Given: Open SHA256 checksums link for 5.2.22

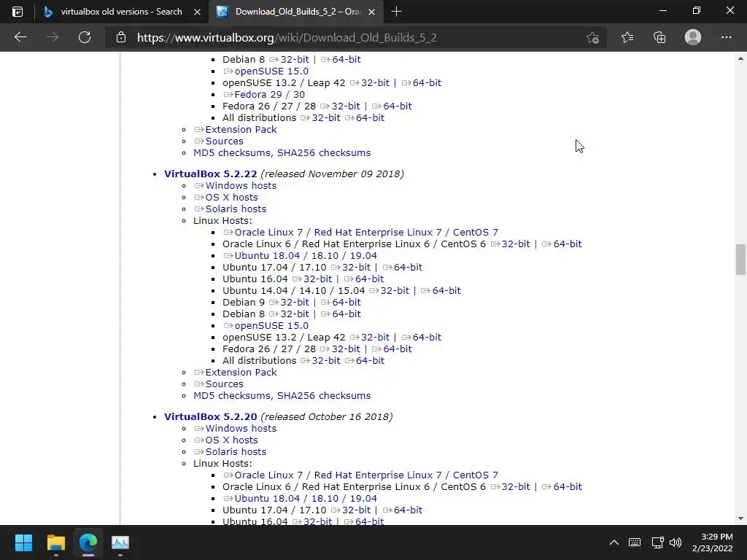Looking at the screenshot, I should coord(324,396).
